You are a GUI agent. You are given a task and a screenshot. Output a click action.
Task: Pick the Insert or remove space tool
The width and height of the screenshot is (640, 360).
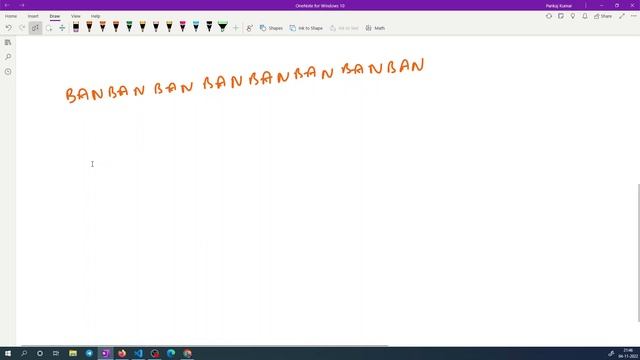click(62, 28)
